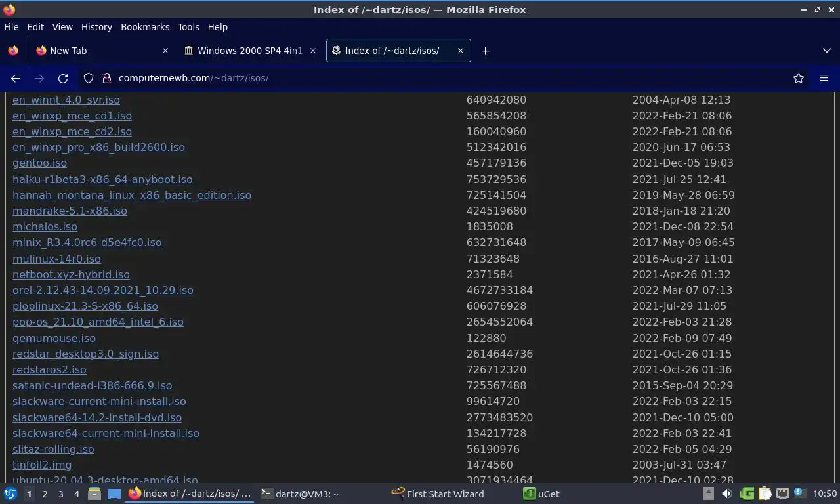The height and width of the screenshot is (504, 840).
Task: Click the green uGet tray icon
Action: tap(747, 494)
